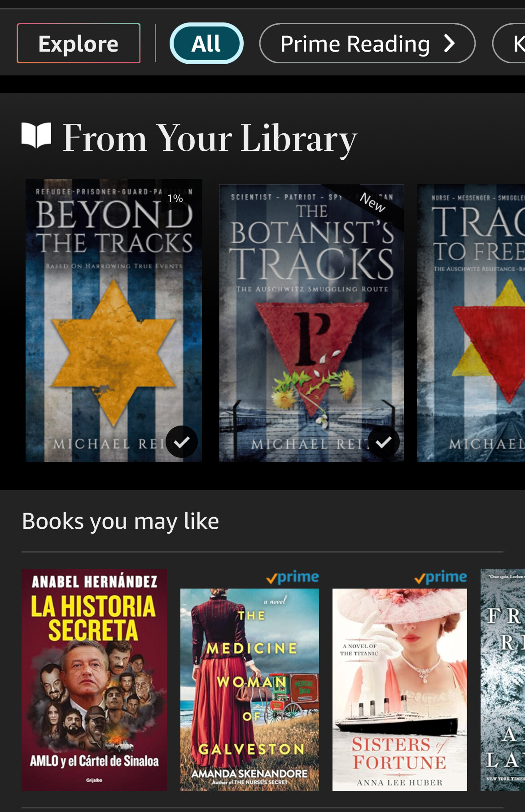
Task: Open Sisters of Fortune book cover
Action: (x=400, y=690)
